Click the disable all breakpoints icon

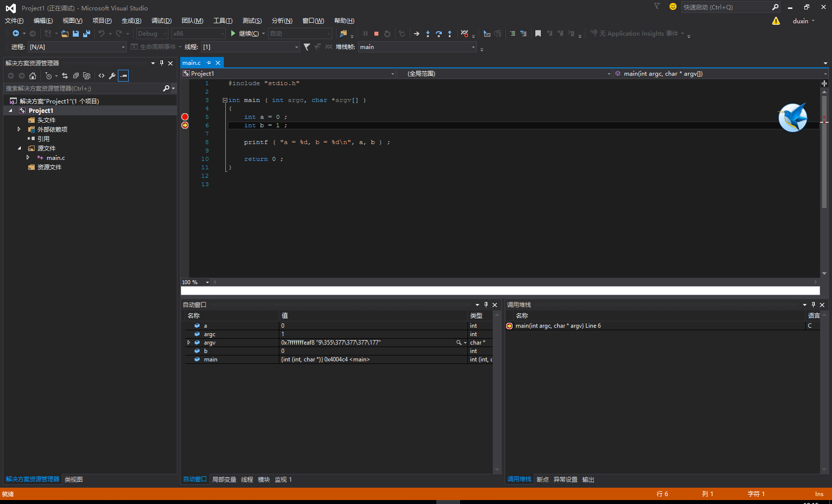465,33
